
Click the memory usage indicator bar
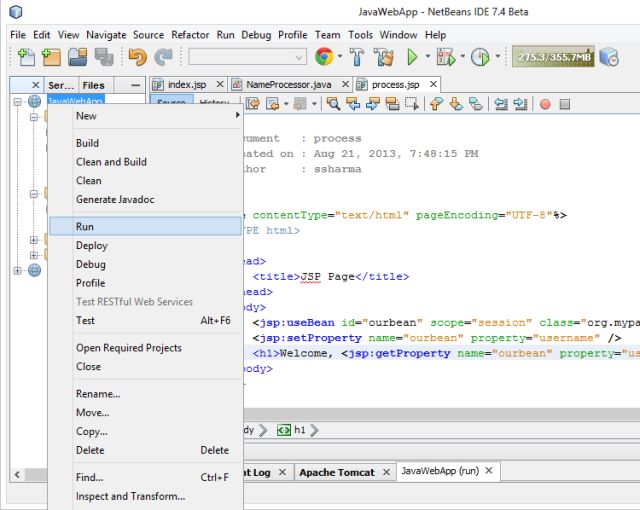[553, 58]
